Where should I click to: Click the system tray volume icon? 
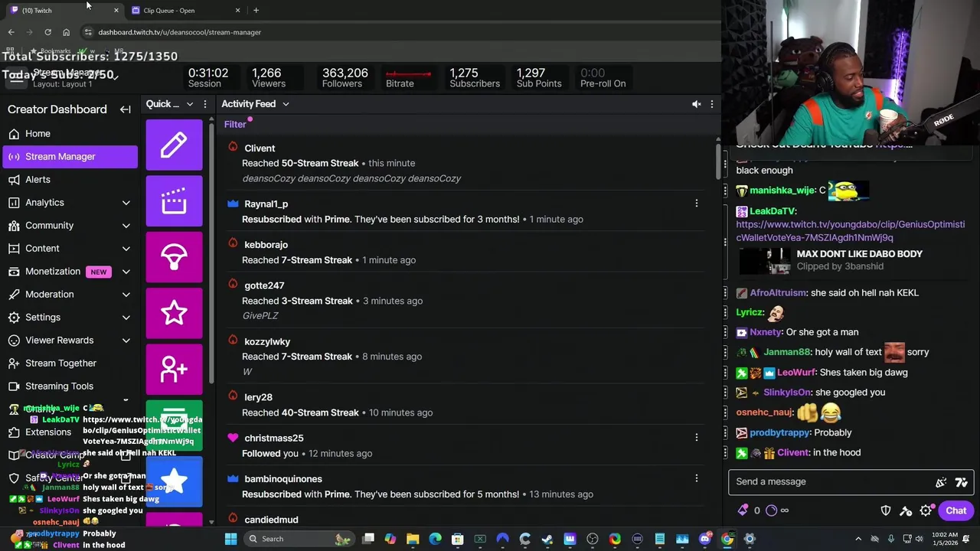(919, 539)
